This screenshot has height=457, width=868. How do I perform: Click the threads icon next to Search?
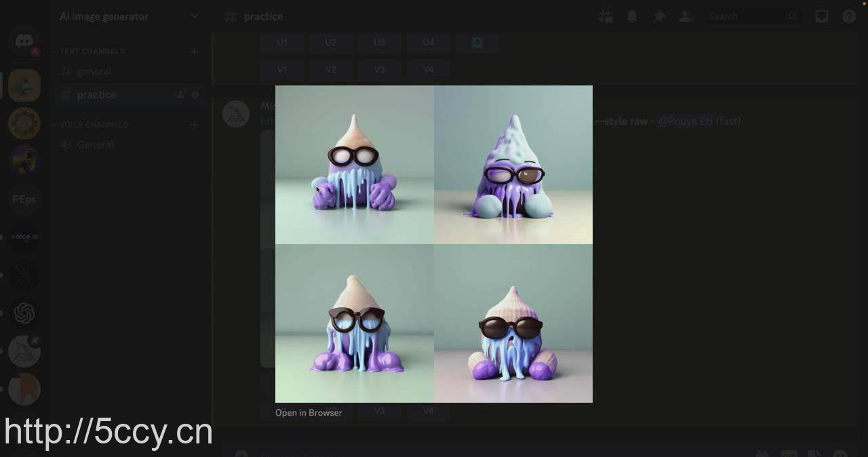coord(605,16)
